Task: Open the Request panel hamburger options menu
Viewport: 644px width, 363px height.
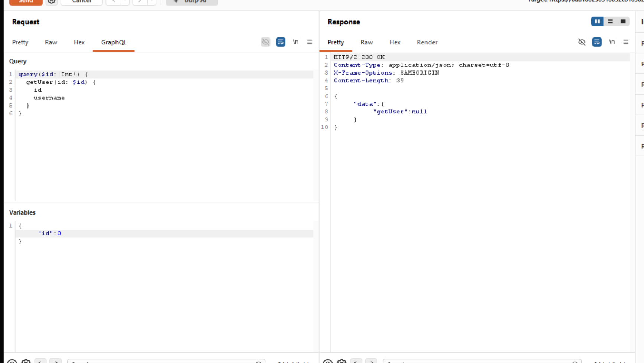Action: (310, 42)
